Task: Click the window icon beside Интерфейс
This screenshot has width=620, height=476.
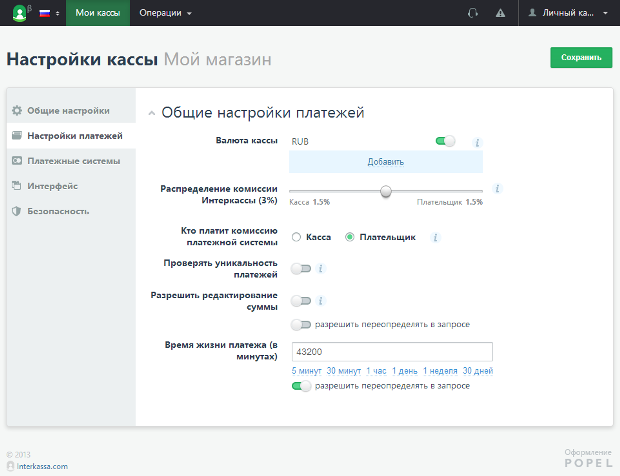Action: [x=17, y=185]
